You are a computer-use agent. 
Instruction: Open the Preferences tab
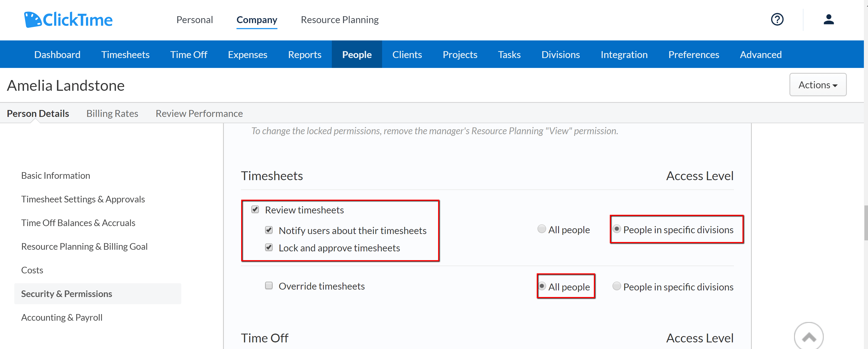694,54
